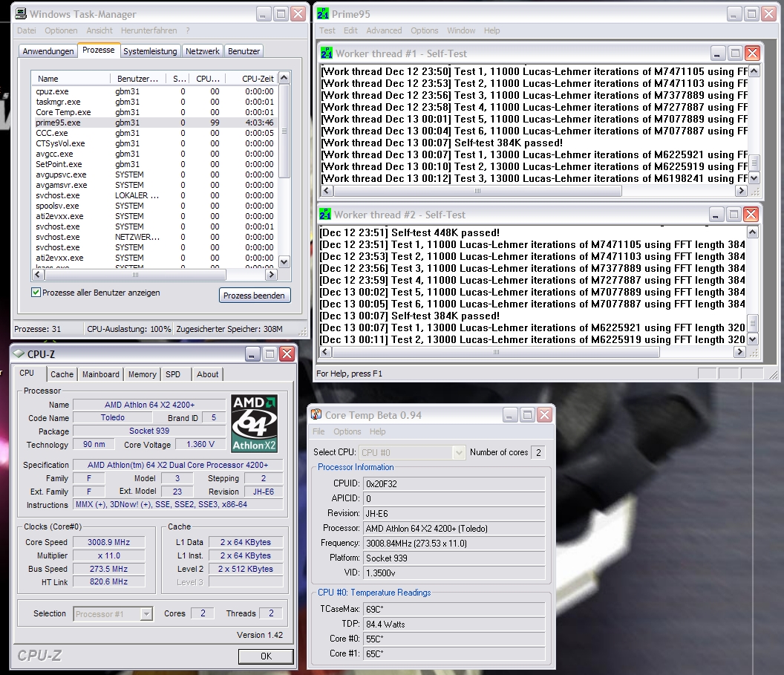This screenshot has width=784, height=675.
Task: Sort processes by CPU-Zeit column header
Action: pyautogui.click(x=252, y=79)
